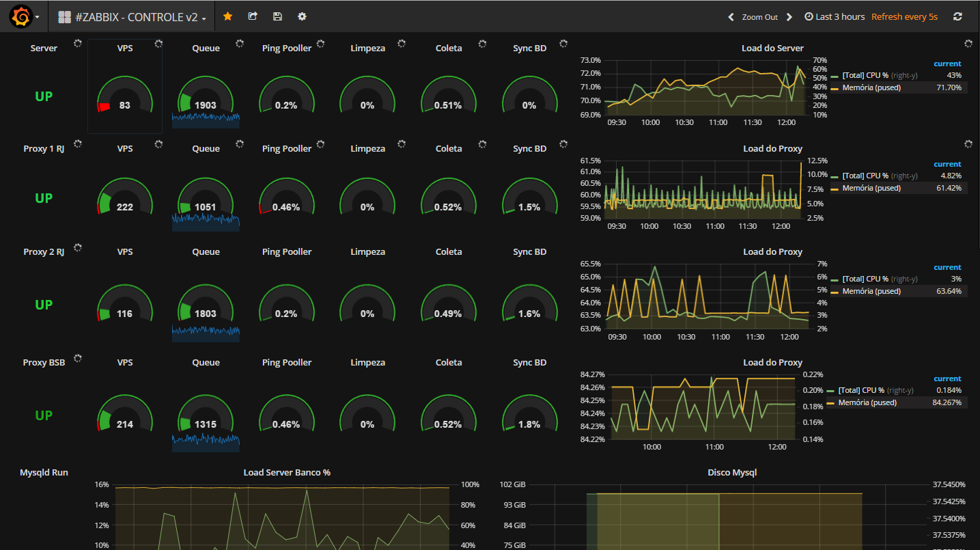Shift time range back with left chevron
The width and height of the screenshot is (980, 550).
click(x=731, y=17)
